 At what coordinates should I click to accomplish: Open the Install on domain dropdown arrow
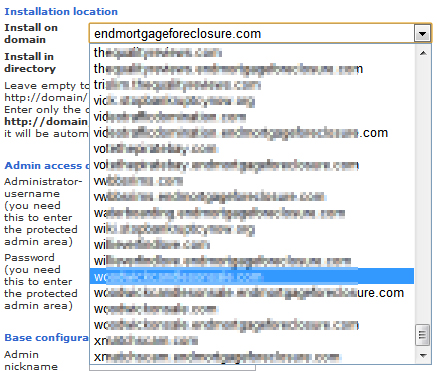pyautogui.click(x=422, y=33)
